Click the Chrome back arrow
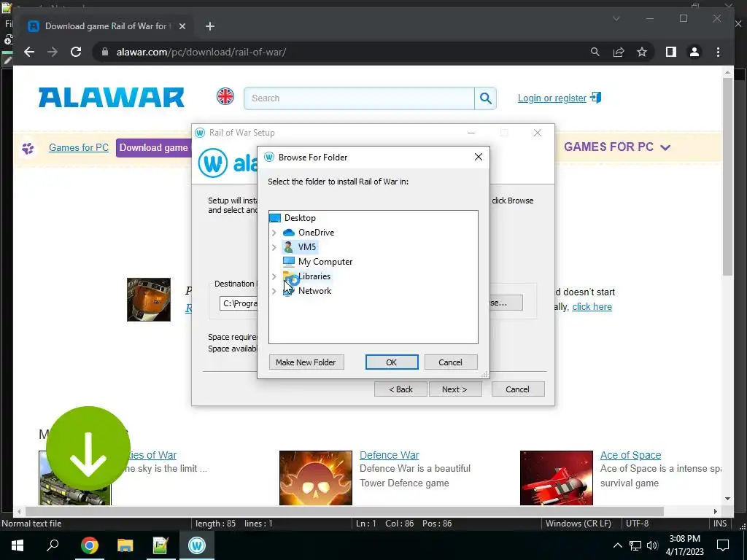 [29, 52]
